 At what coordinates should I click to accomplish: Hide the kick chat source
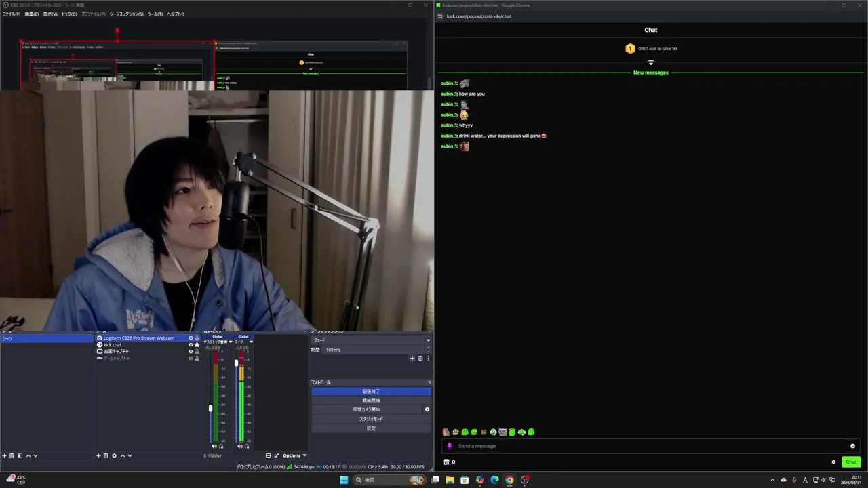[191, 345]
